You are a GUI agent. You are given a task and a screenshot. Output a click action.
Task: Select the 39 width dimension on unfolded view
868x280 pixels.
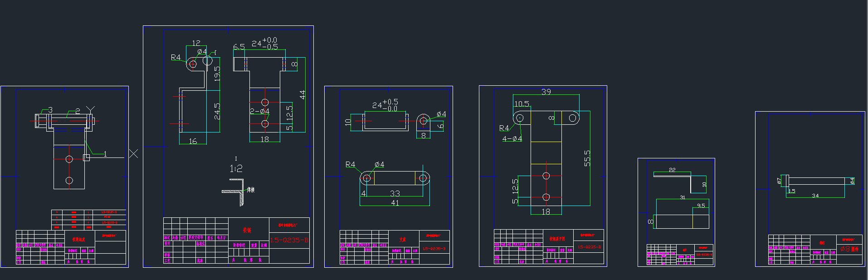[x=546, y=92]
